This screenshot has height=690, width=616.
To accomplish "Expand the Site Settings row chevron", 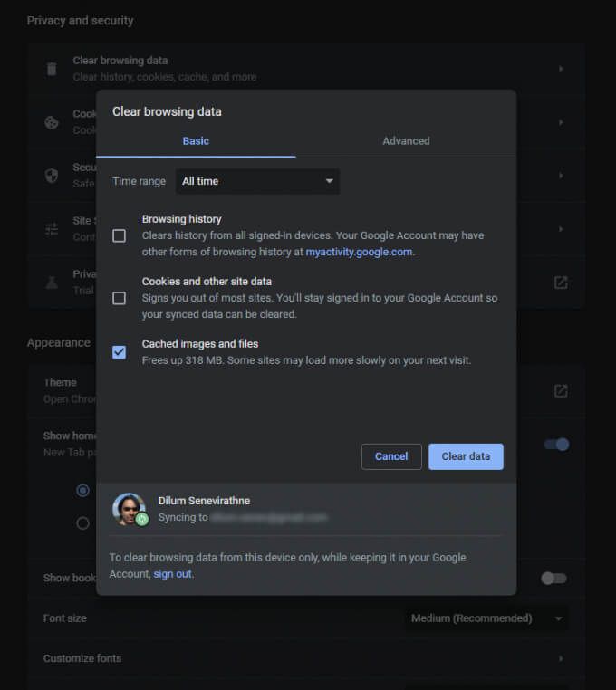I will point(561,229).
